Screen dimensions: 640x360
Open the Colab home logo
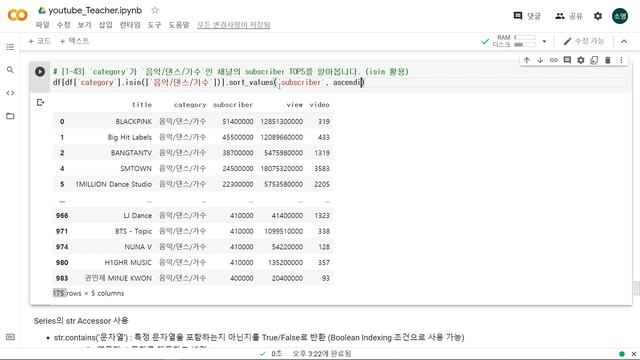click(x=18, y=16)
